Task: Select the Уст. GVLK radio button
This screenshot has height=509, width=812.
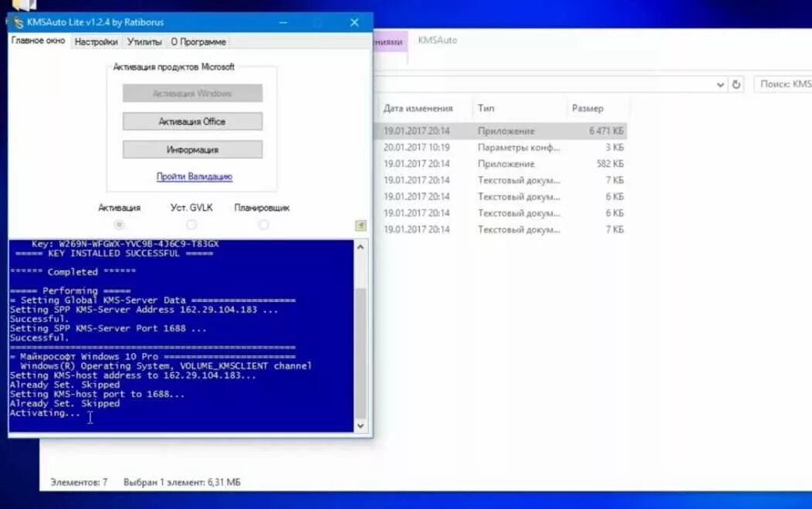Action: pyautogui.click(x=191, y=225)
